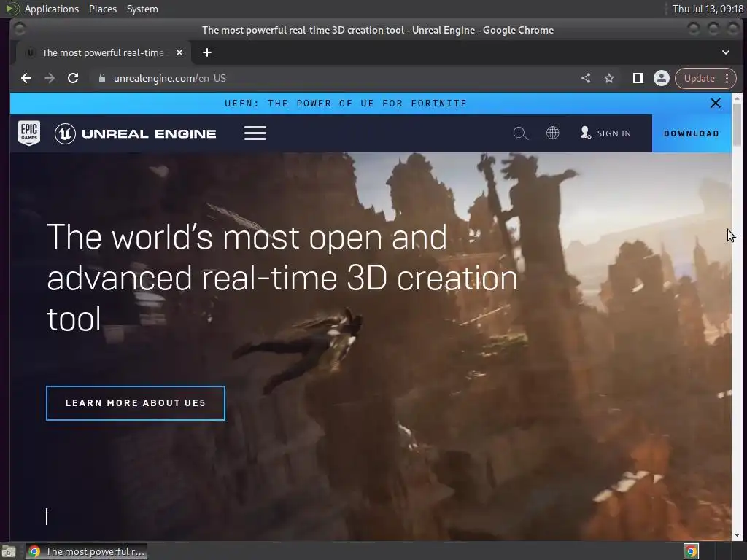Screen dimensions: 747x560
Task: Click the SIGN IN link
Action: point(606,133)
